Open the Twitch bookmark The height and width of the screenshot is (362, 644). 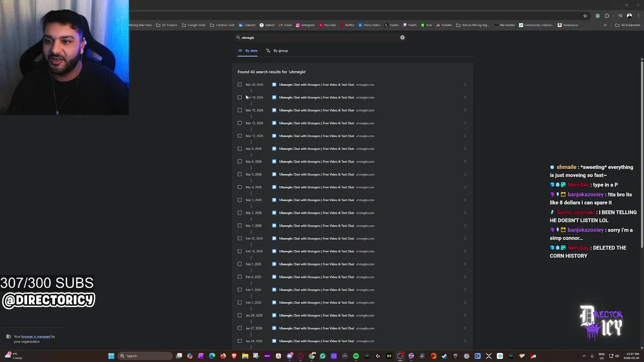point(410,25)
